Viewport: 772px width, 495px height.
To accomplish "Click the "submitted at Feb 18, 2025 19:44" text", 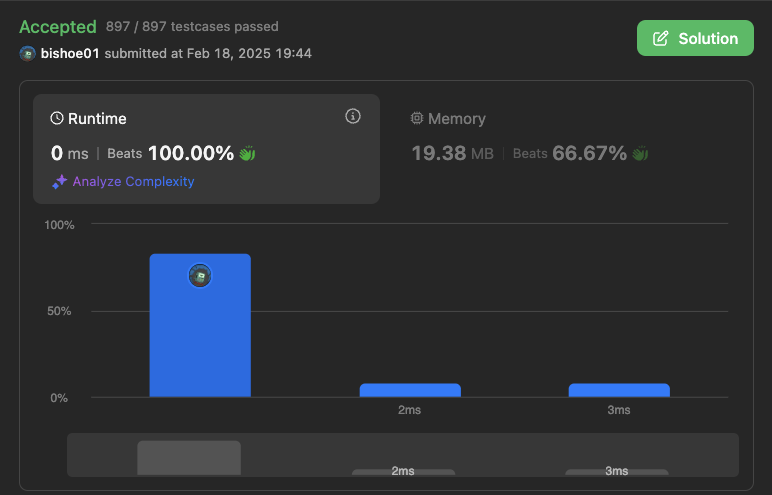I will 208,53.
